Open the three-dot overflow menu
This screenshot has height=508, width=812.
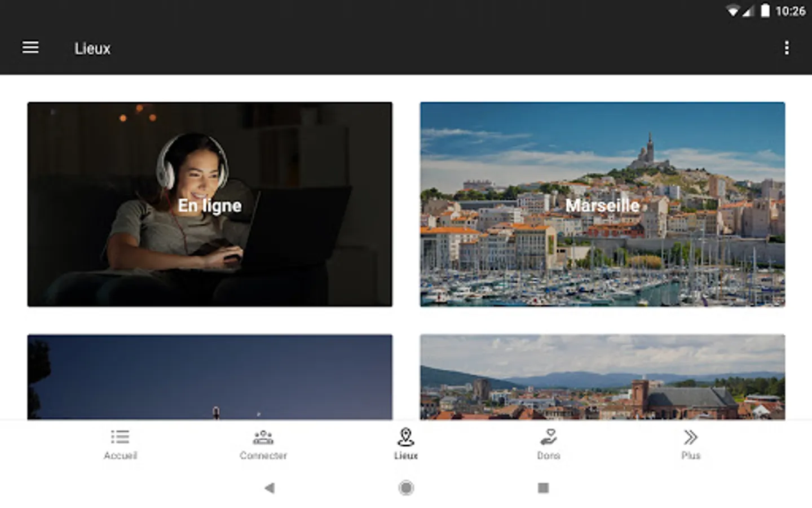click(787, 48)
